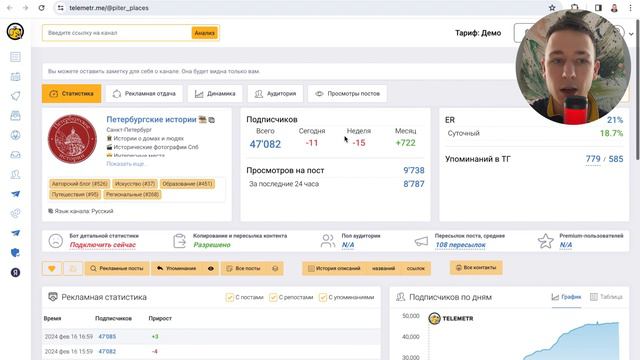640x360 pixels.
Task: Open the Рекламная отдача tab
Action: pos(144,94)
